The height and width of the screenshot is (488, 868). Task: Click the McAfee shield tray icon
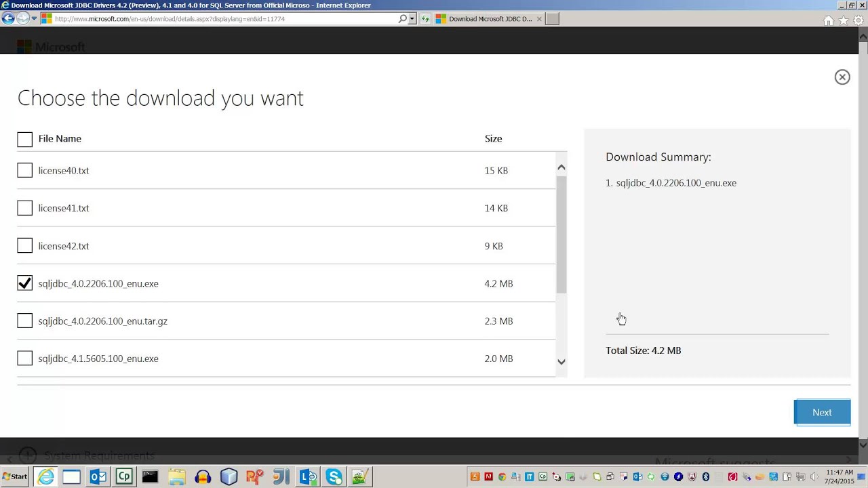point(692,476)
